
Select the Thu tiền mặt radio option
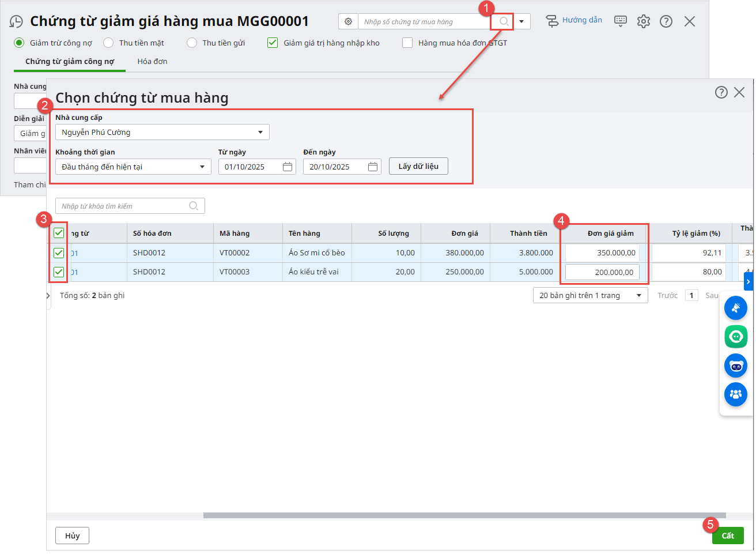point(108,43)
